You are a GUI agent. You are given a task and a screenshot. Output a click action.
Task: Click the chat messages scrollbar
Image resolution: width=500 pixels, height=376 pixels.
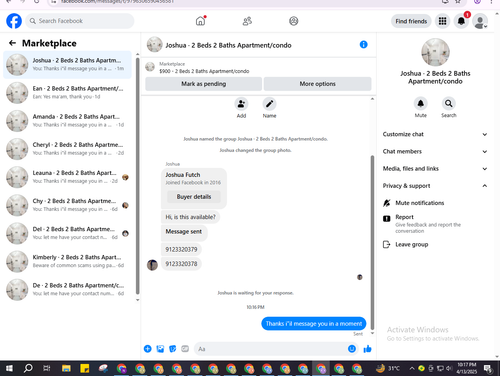pos(372,242)
